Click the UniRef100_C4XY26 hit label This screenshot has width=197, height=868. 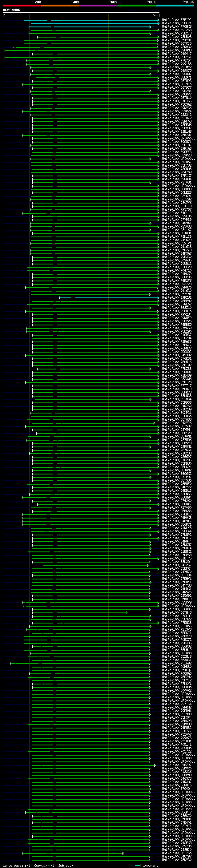click(177, 423)
